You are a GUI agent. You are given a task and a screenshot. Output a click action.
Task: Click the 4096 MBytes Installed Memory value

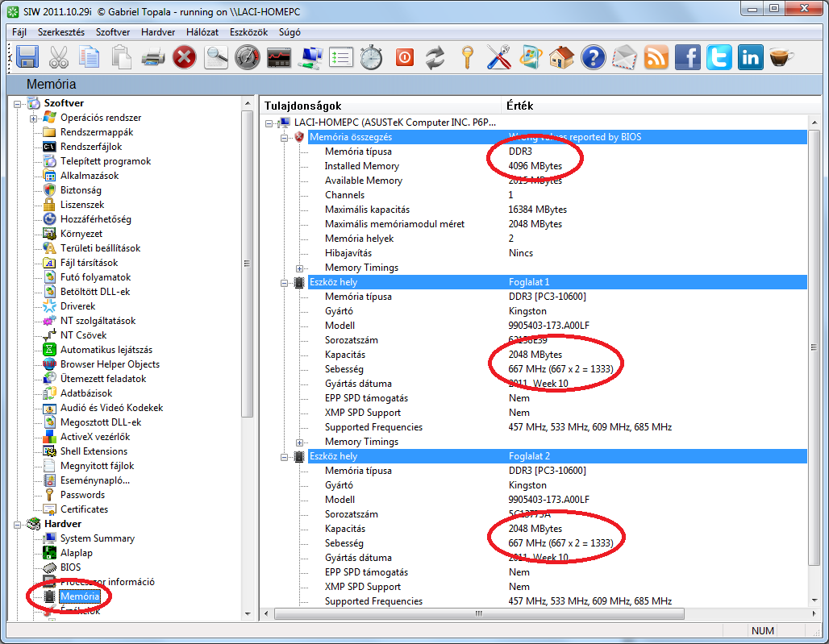coord(535,166)
